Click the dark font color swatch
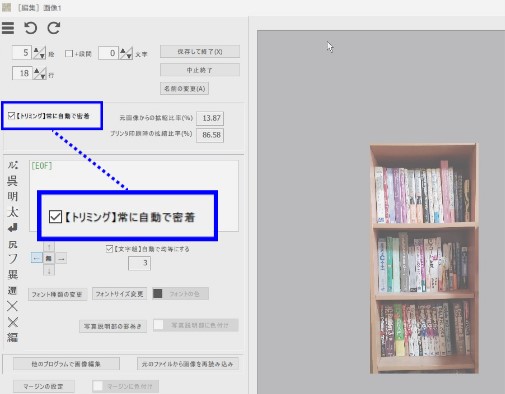Screen dimensions: 505x394 157,294
